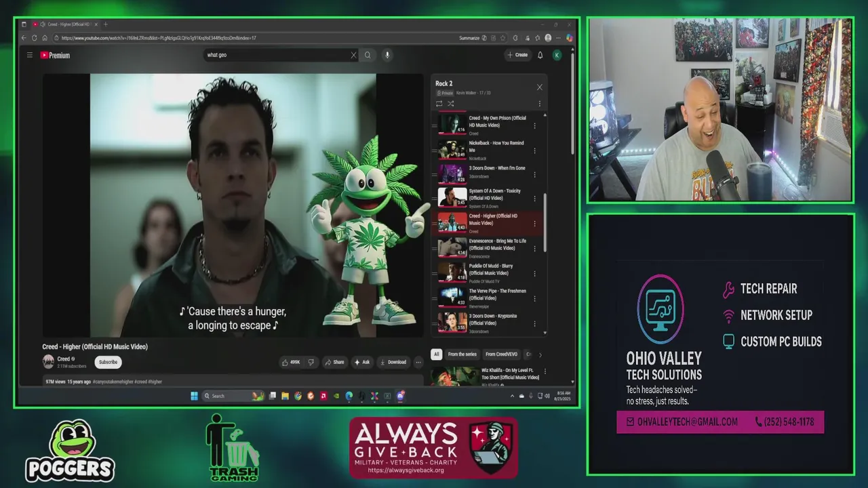Play Nickelback - How You Remind Me
This screenshot has width=868, height=488.
[452, 149]
